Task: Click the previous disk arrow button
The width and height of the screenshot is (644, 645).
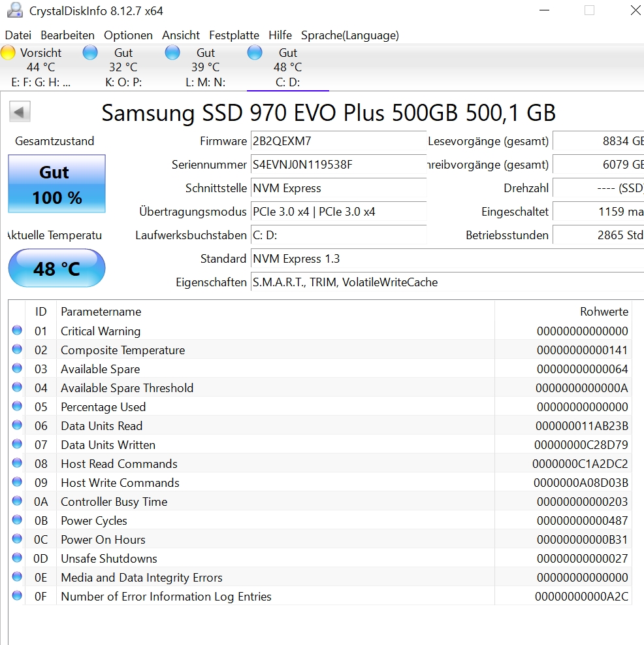Action: click(20, 112)
